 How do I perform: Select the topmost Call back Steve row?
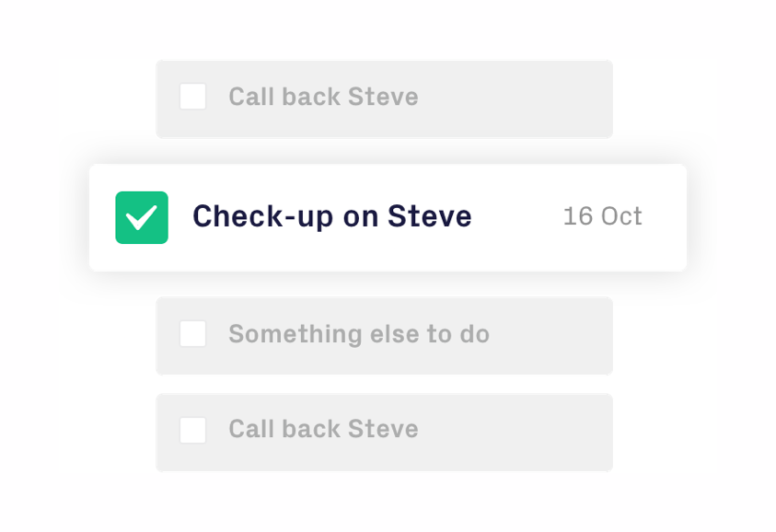pos(384,98)
